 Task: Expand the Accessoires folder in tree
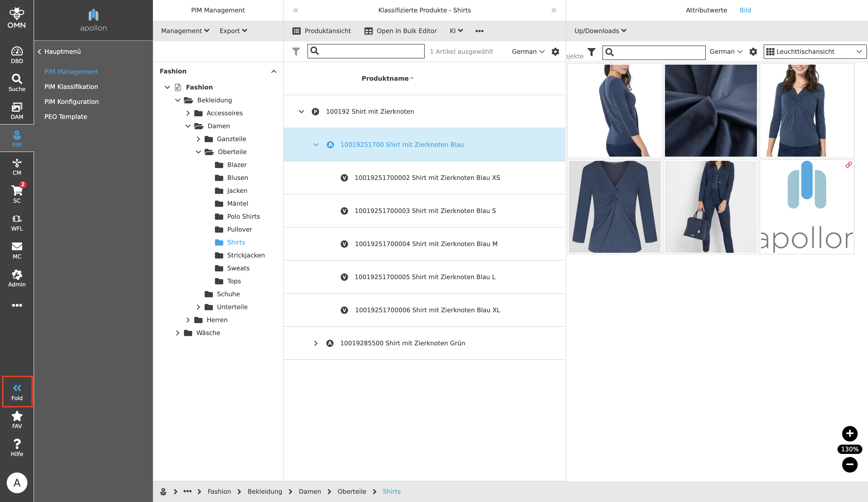tap(188, 113)
